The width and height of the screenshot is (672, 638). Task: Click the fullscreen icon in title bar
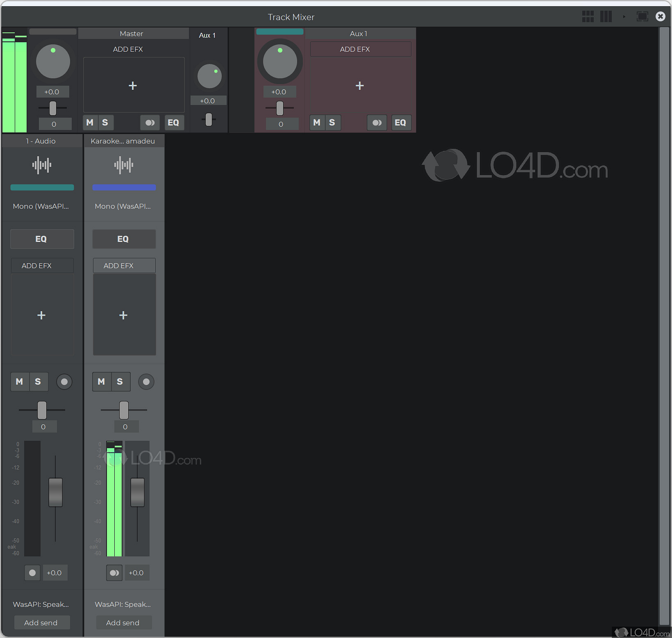(x=642, y=16)
